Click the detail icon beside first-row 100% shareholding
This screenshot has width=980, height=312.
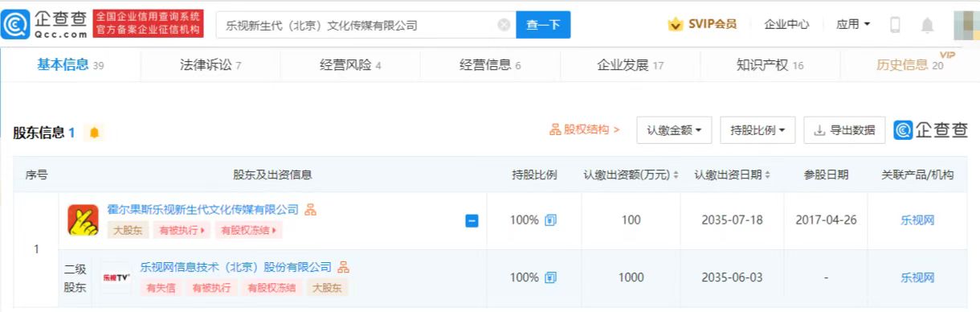pos(550,220)
